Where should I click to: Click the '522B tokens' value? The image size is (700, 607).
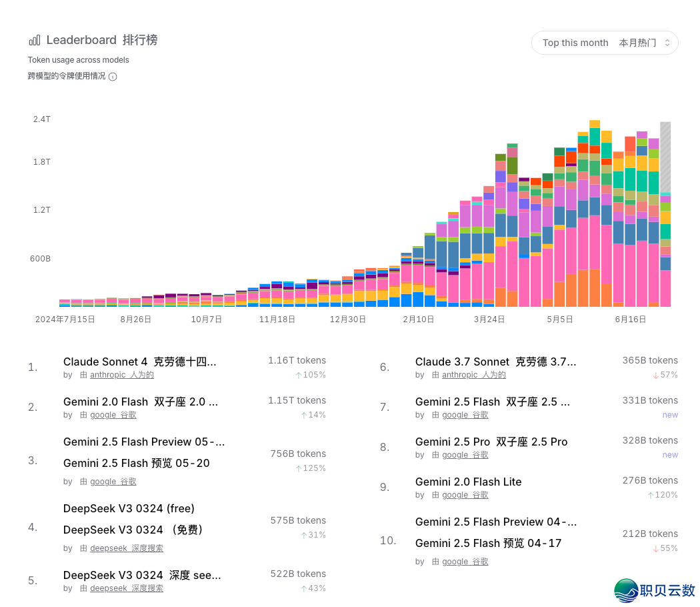tap(298, 574)
